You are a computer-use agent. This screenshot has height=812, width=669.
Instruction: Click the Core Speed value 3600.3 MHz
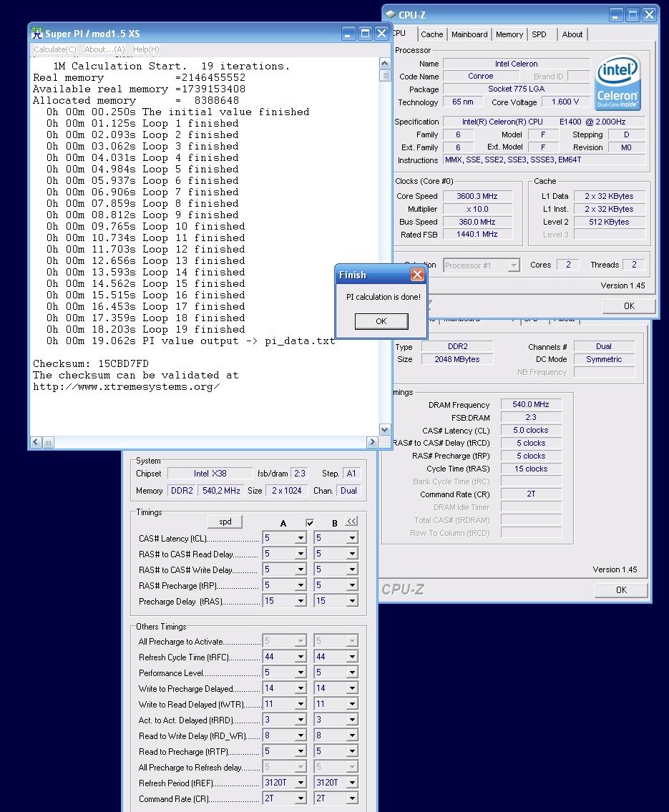(x=477, y=196)
